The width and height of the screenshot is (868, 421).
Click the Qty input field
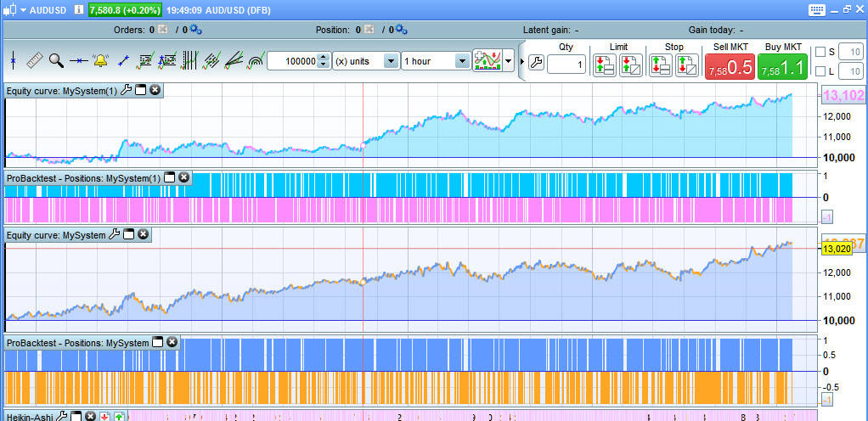(566, 65)
